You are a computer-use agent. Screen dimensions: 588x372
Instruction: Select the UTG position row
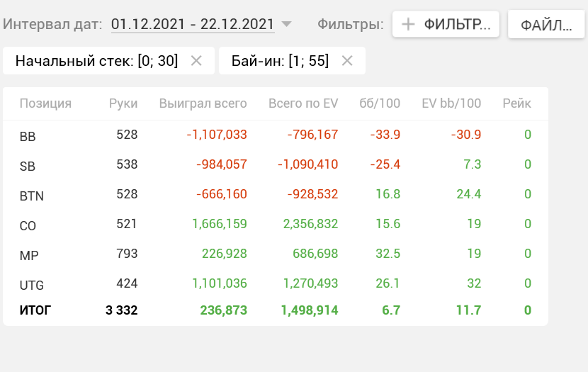(276, 283)
